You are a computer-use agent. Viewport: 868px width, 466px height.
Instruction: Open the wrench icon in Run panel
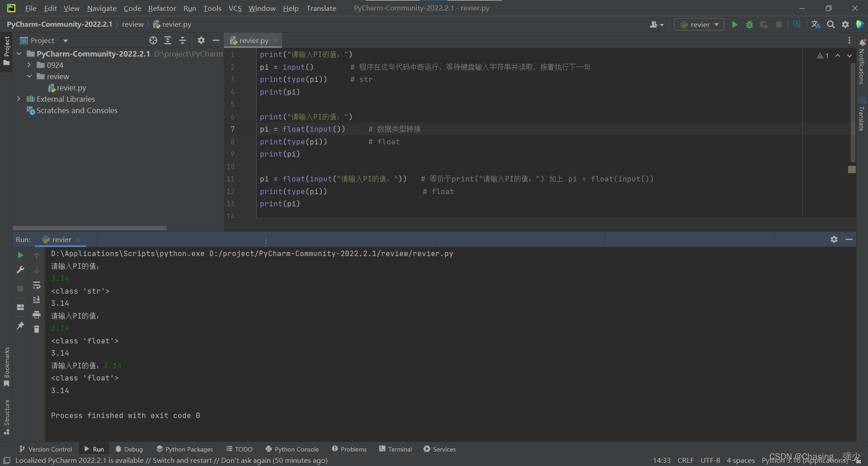coord(20,270)
